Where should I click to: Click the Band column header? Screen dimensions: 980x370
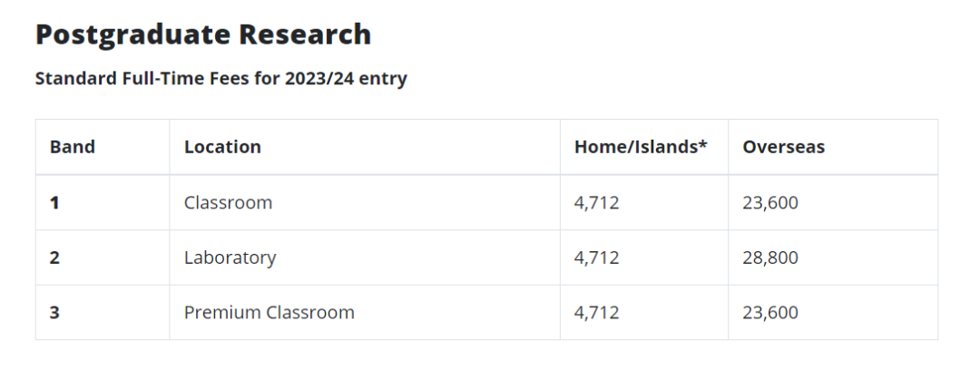(73, 147)
